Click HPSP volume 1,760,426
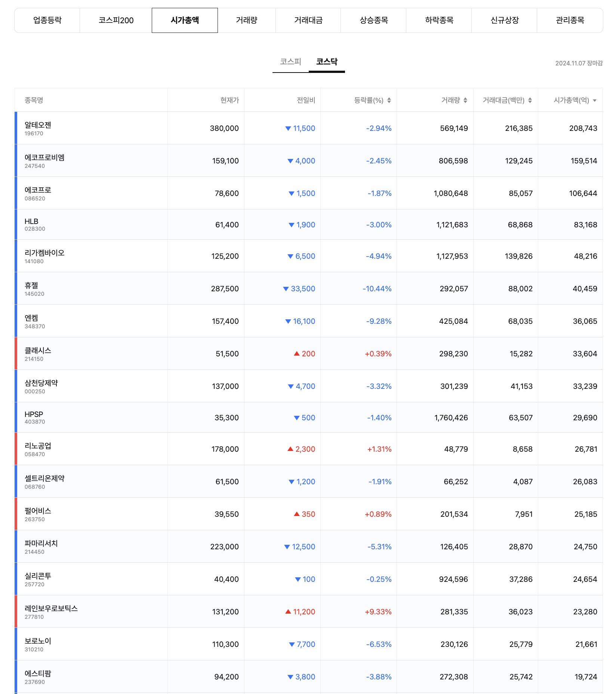 click(x=451, y=418)
